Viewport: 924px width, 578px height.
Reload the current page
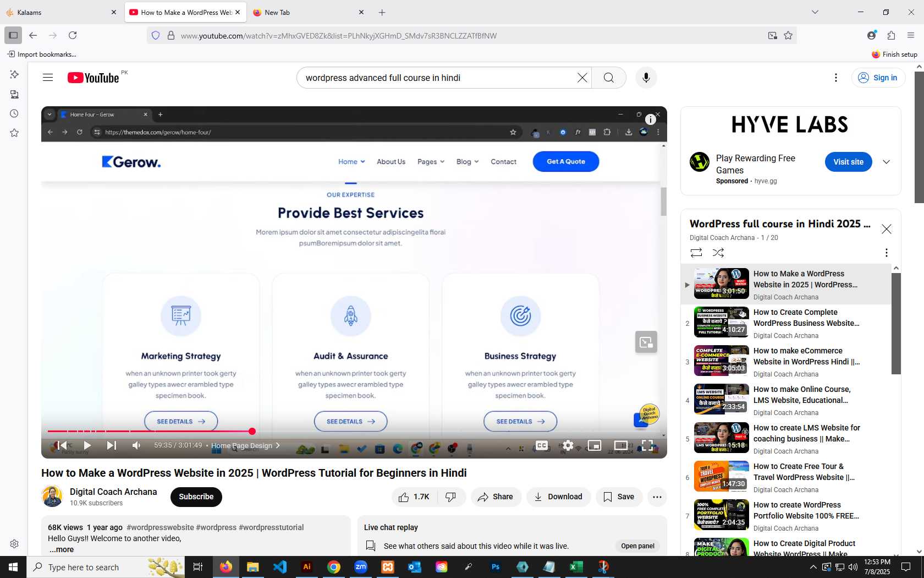73,35
